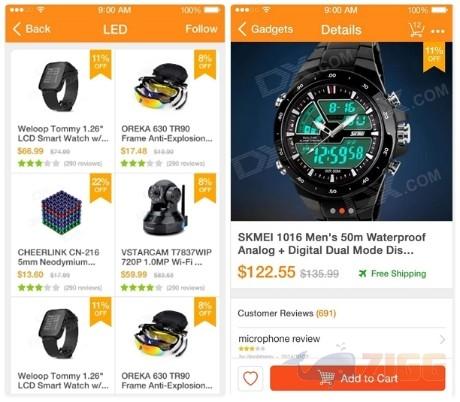Open the three-dots more options menu
The image size is (460, 402).
click(438, 31)
